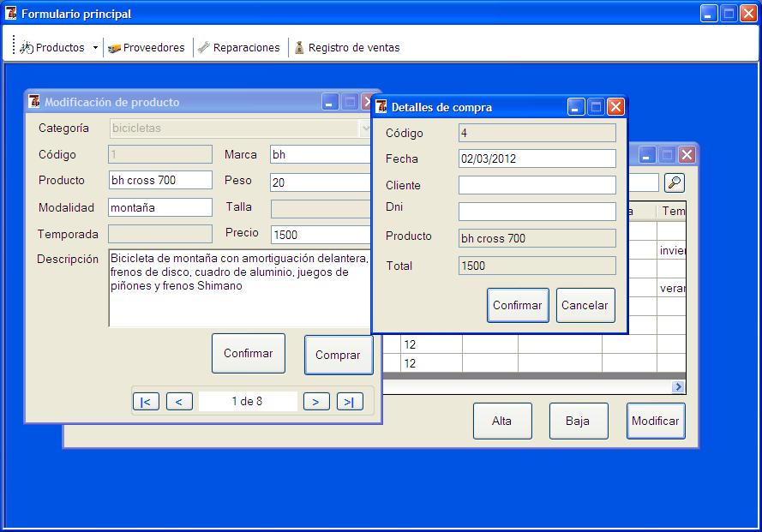Click the Formulario principal title bar app icon
The image size is (762, 532).
[10, 13]
